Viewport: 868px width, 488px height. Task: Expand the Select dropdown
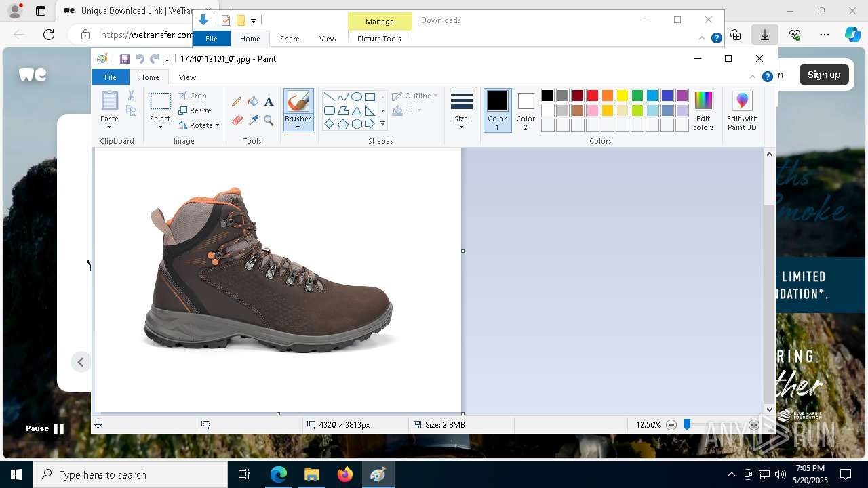(x=160, y=127)
